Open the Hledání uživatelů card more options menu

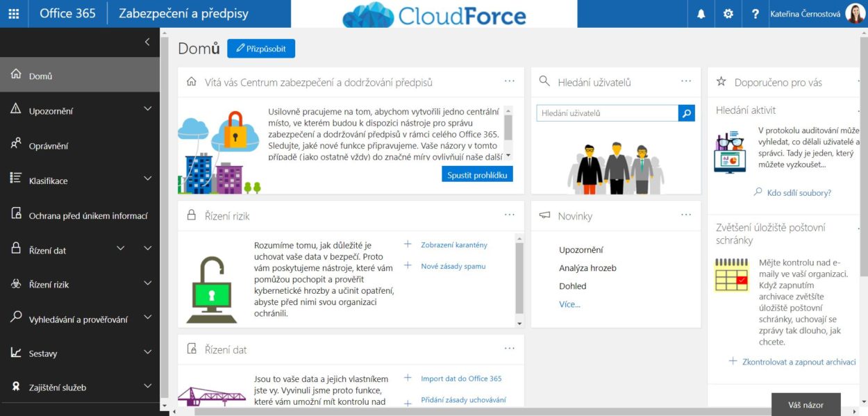click(x=686, y=81)
